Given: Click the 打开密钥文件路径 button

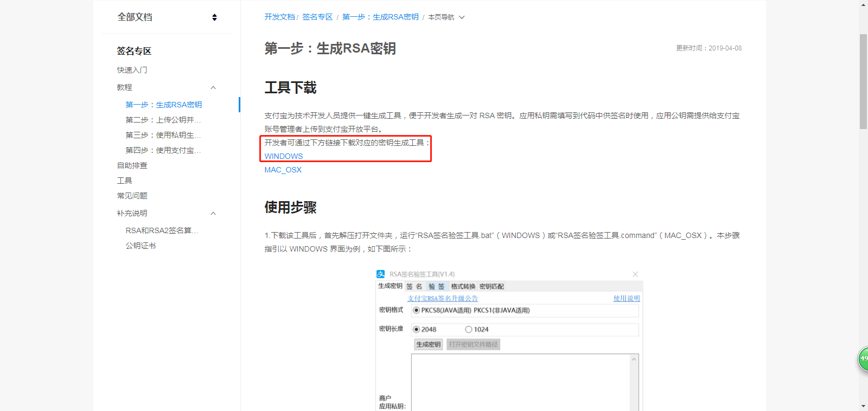Looking at the screenshot, I should tap(473, 344).
